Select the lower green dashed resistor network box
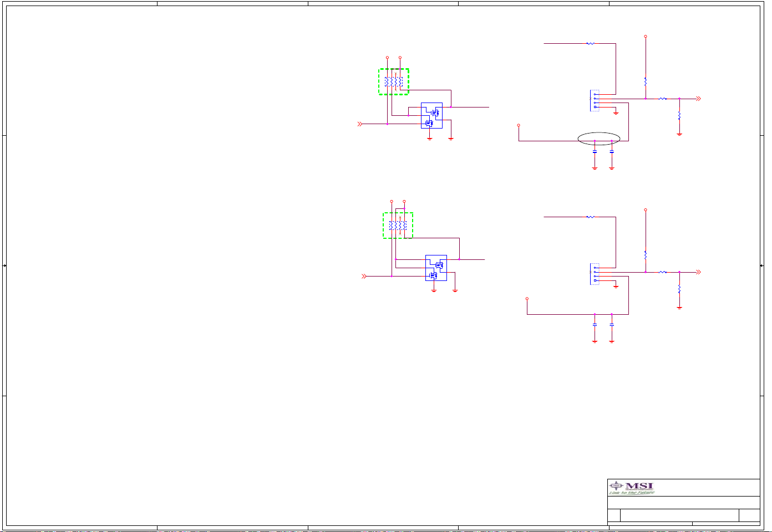 click(398, 226)
